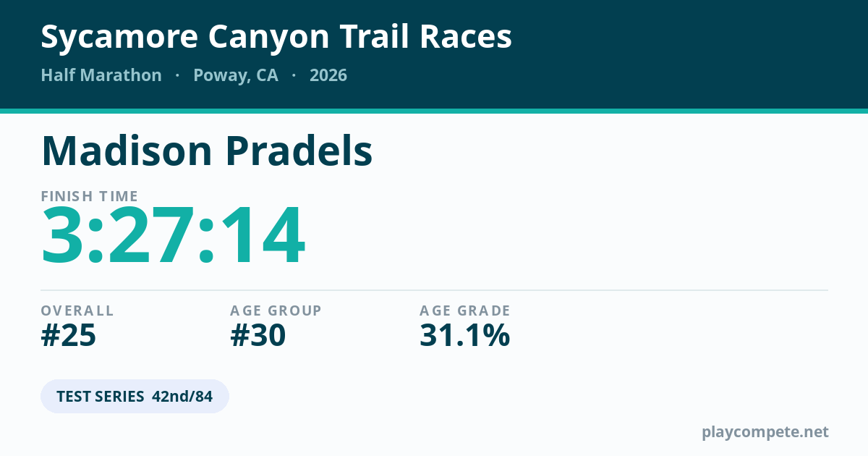Click the Poway, CA location text
Viewport: 868px width, 456px height.
point(236,76)
